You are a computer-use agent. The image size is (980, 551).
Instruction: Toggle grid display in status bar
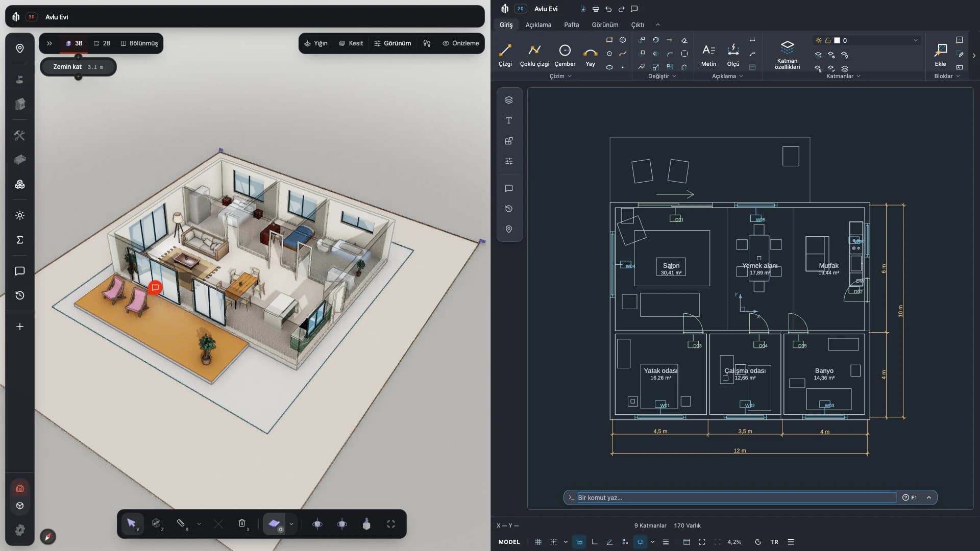(x=538, y=542)
